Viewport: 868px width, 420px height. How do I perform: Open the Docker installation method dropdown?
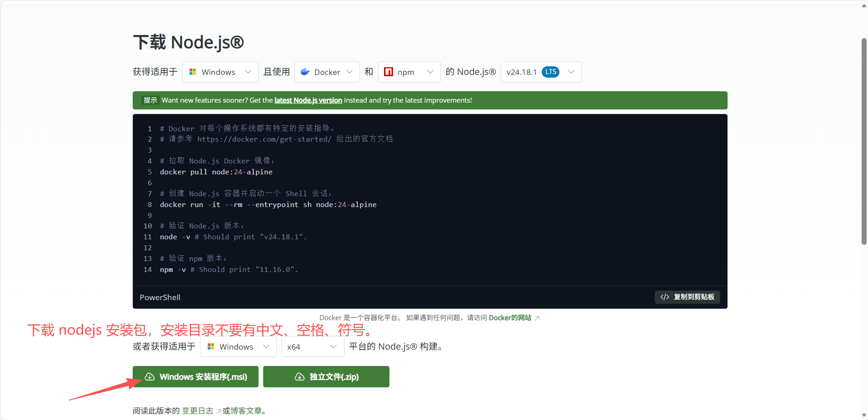[327, 72]
